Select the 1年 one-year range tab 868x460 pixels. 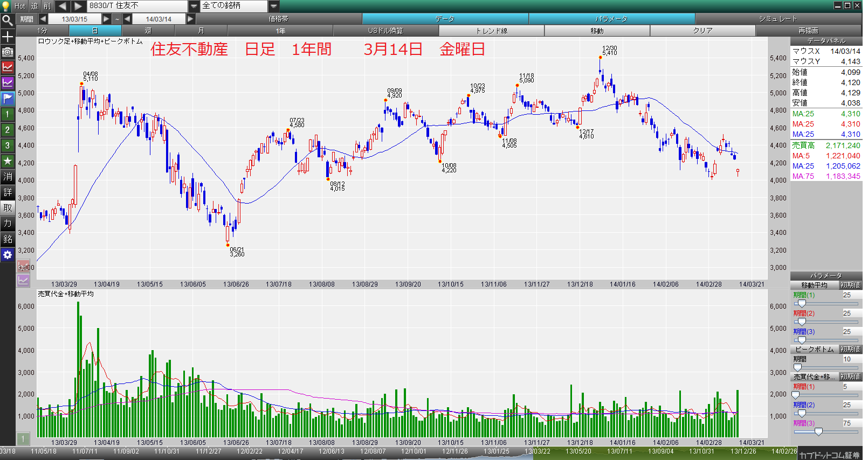280,31
